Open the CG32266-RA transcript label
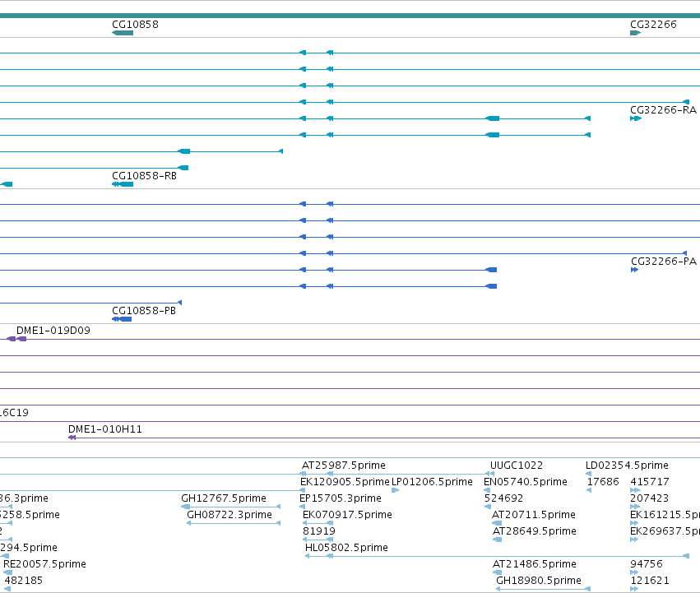 [x=663, y=110]
